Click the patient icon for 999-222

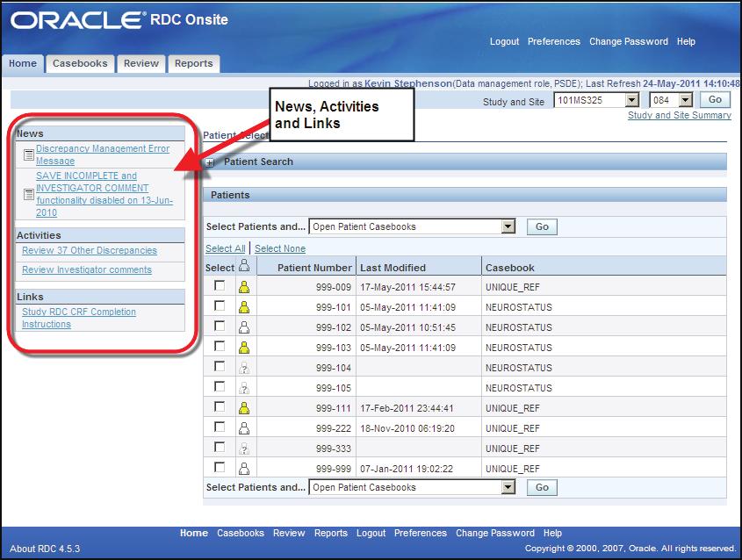click(x=244, y=428)
